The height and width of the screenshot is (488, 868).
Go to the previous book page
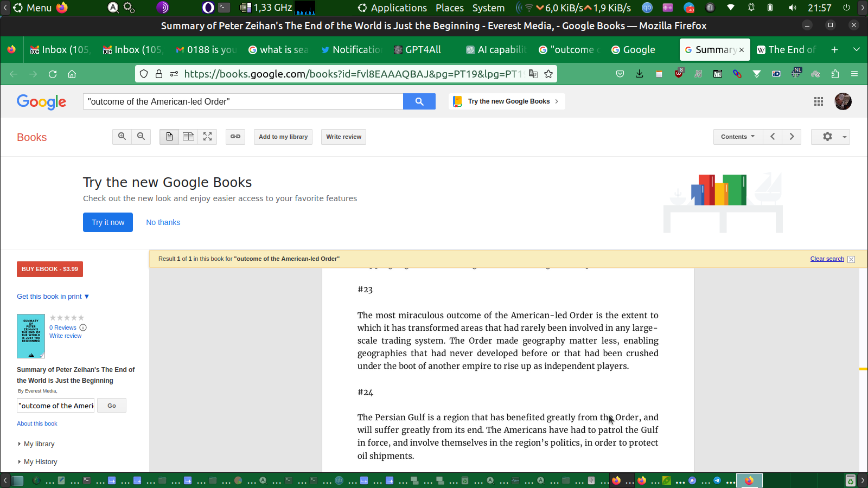(x=773, y=137)
